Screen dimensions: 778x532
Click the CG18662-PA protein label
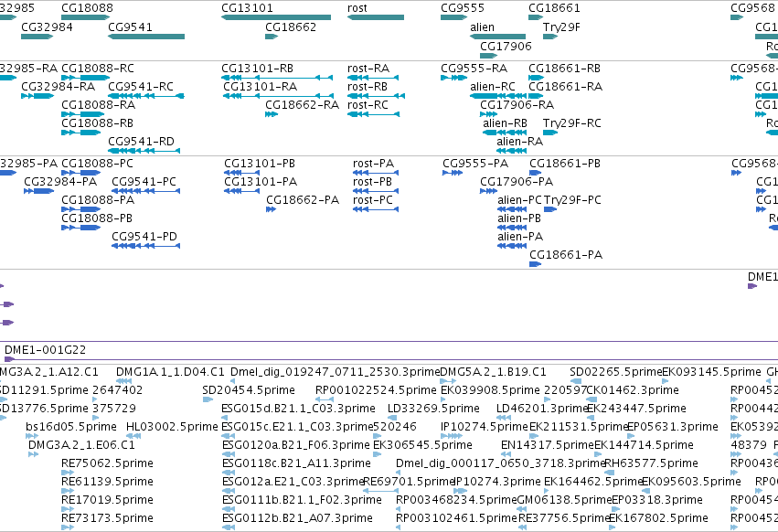pos(303,200)
